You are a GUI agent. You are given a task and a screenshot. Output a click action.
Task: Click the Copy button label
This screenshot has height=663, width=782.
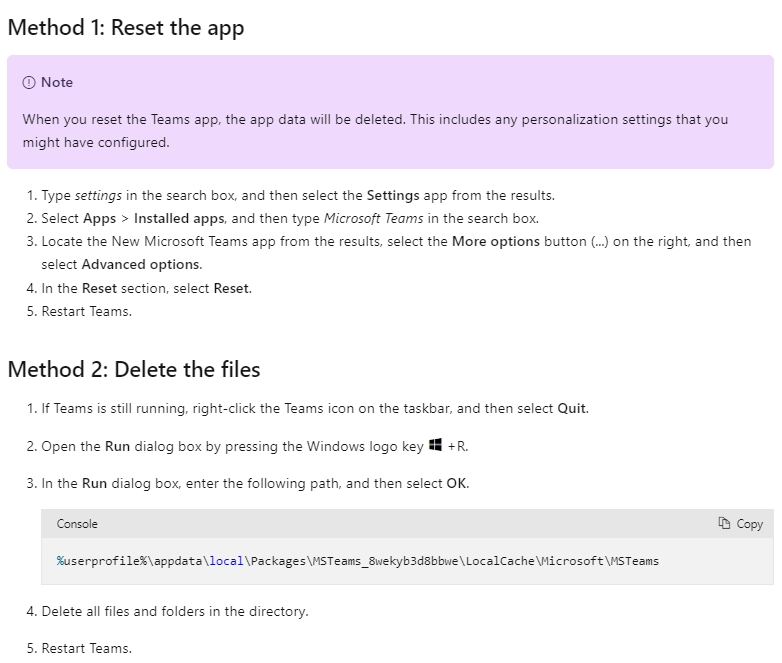coord(750,524)
